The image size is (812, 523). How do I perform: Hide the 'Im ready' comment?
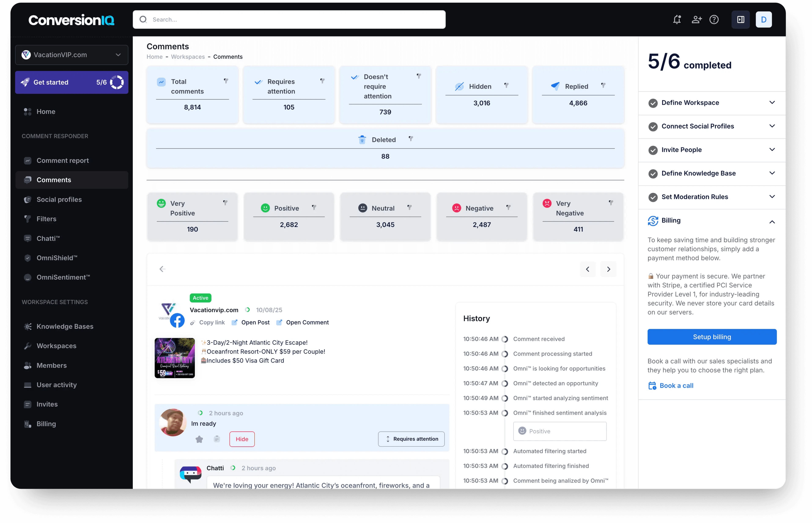tap(242, 439)
